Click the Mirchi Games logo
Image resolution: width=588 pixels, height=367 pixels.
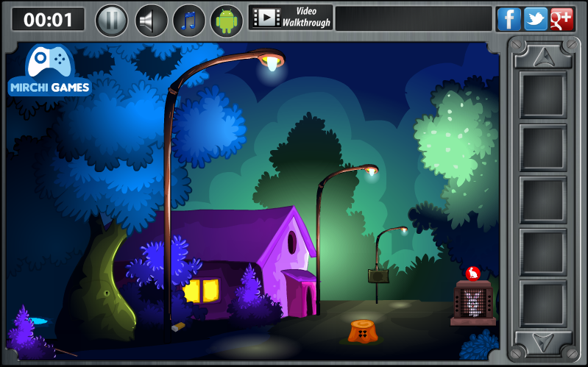(49, 71)
